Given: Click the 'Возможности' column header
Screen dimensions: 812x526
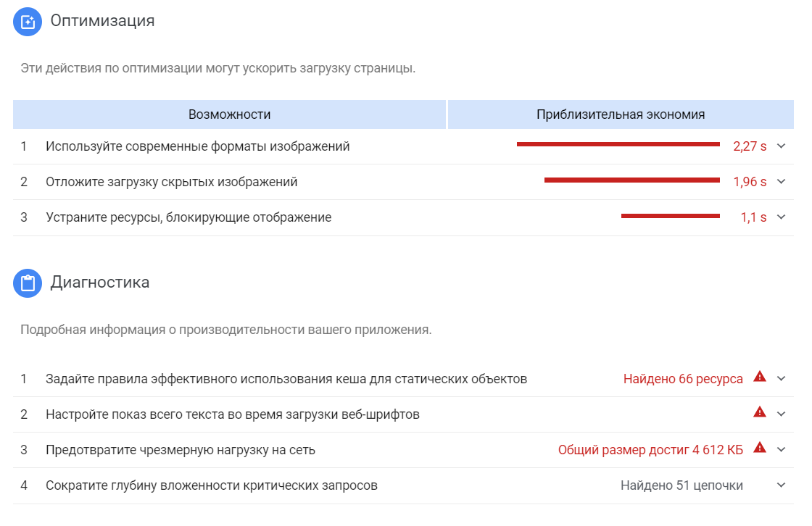Looking at the screenshot, I should click(x=229, y=114).
